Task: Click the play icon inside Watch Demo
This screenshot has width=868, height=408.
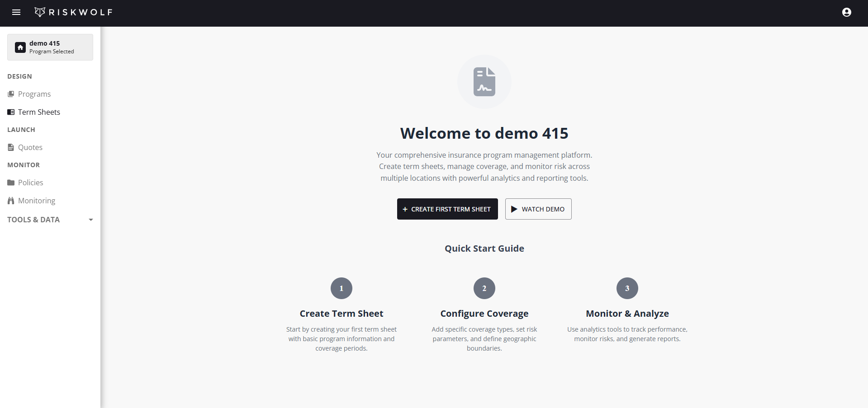Action: [x=514, y=209]
